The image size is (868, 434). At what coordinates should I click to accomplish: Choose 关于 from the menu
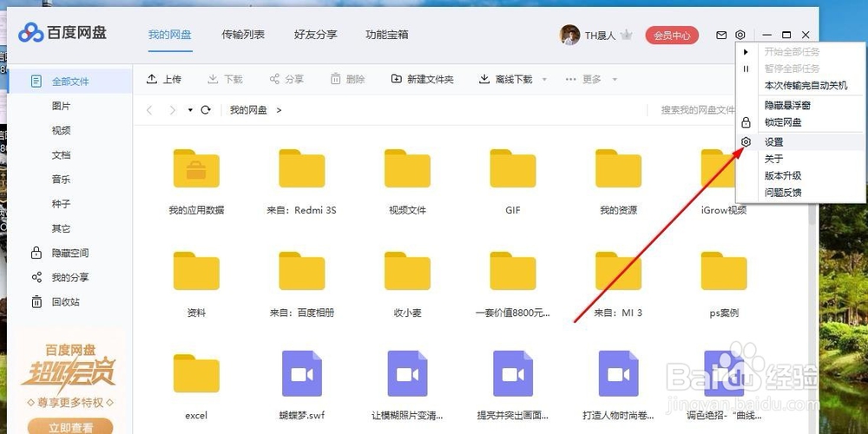(800, 159)
